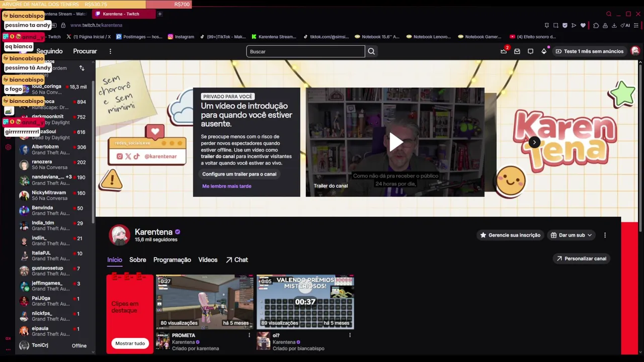644x362 pixels.
Task: Open the oi? clip thumbnail
Action: (305, 302)
